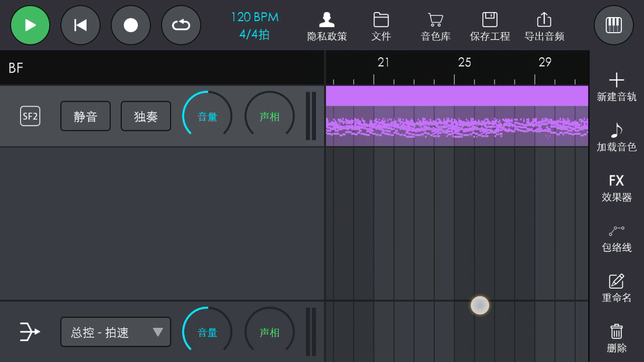
Task: Click 重命名 to rename track
Action: 617,289
